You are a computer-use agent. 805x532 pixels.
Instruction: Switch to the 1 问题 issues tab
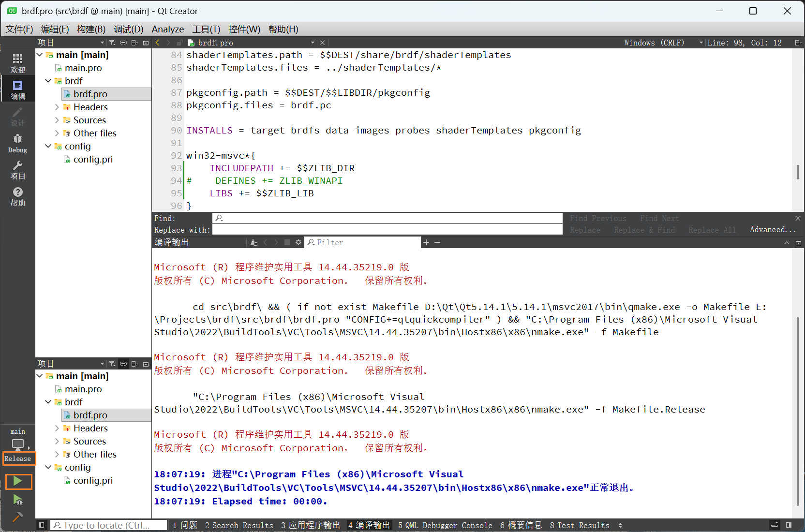[185, 525]
